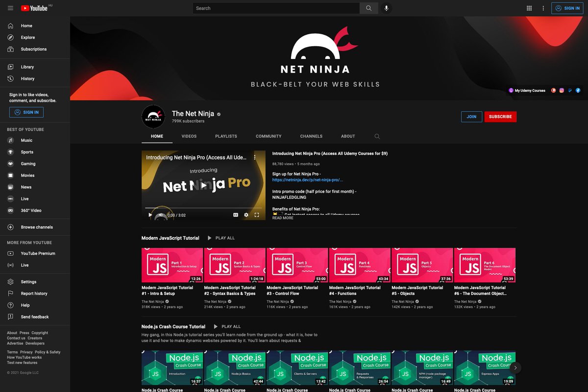
Task: Open Music in Best of YouTube
Action: tap(35, 141)
